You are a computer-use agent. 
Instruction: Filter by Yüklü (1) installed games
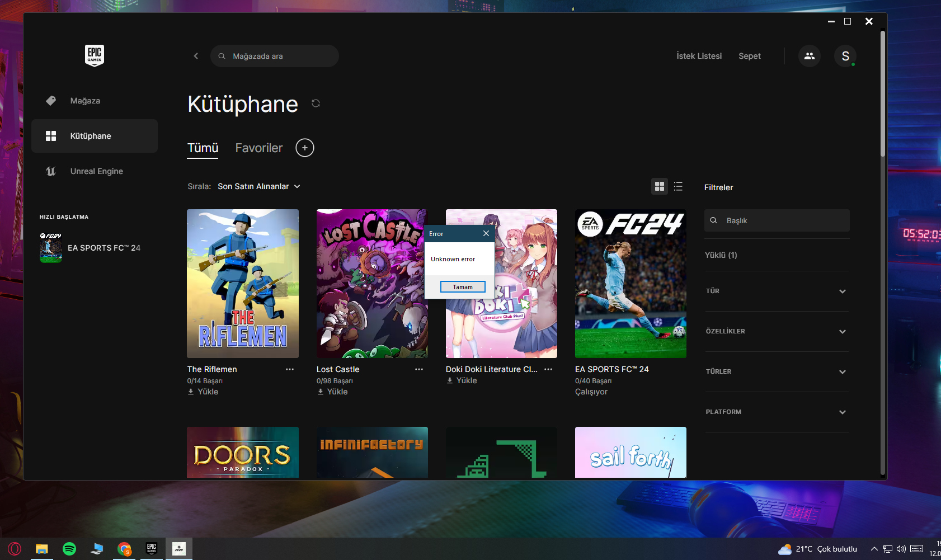(721, 255)
